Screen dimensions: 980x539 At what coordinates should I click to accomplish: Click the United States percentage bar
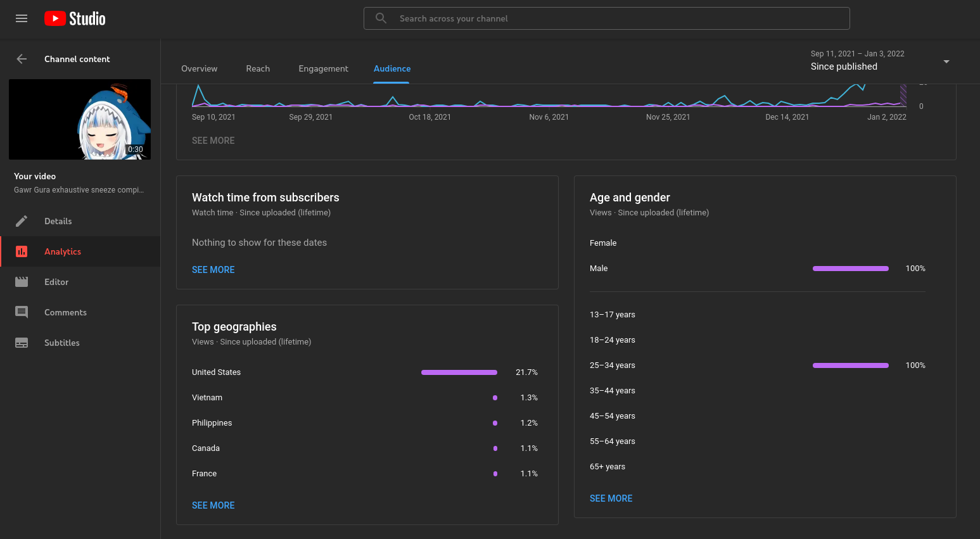[459, 372]
